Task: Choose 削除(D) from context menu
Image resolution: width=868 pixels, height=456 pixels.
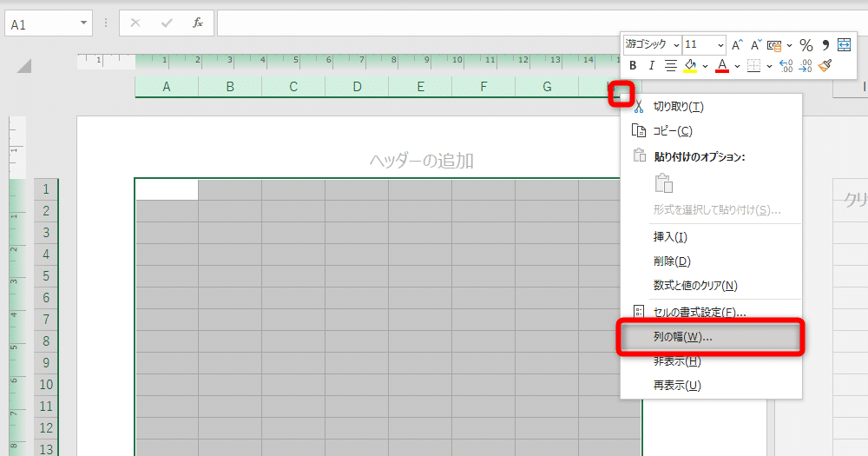Action: tap(712, 261)
